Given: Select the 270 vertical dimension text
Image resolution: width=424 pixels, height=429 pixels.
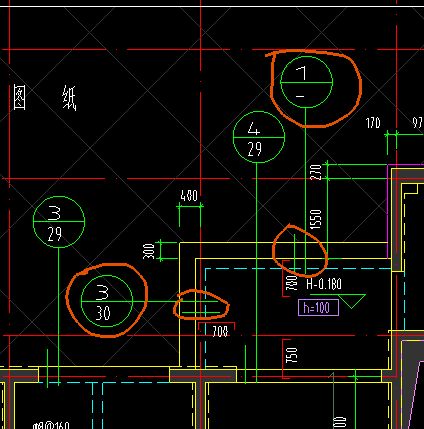Looking at the screenshot, I should pos(315,172).
